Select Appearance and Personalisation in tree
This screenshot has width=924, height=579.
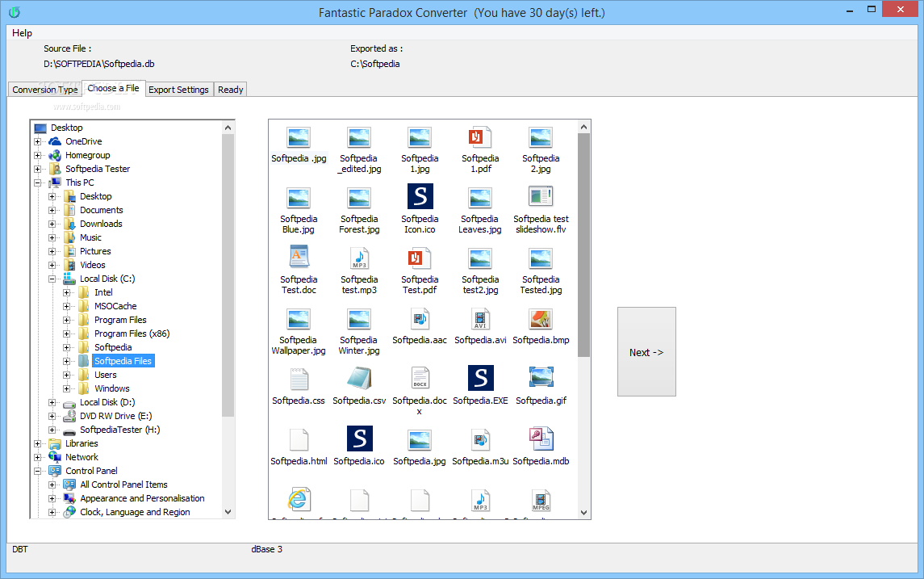(x=142, y=498)
